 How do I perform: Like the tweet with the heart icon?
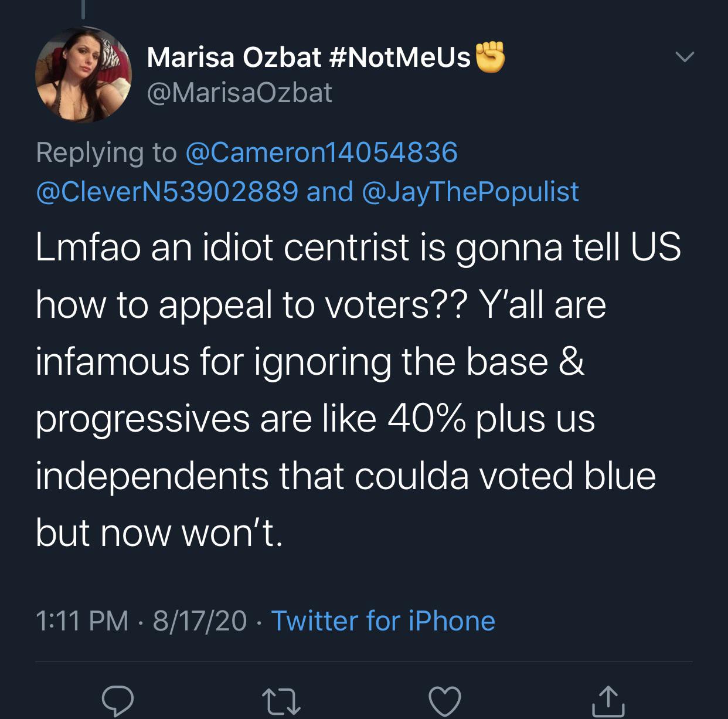pyautogui.click(x=445, y=700)
